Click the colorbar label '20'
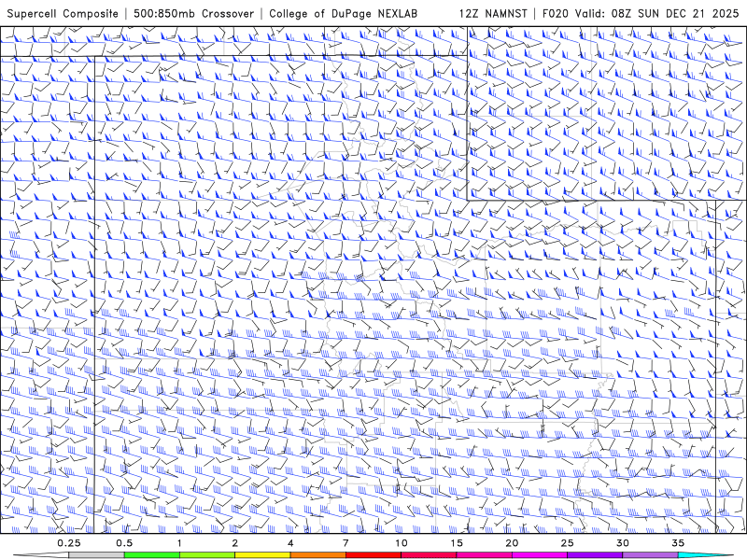 click(512, 543)
